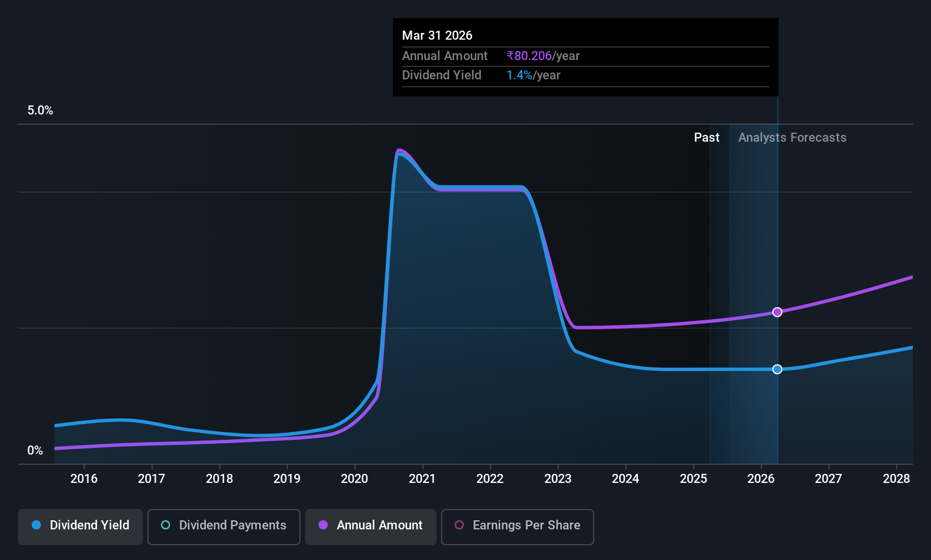This screenshot has height=560, width=931.
Task: Click the 2024 x-axis label
Action: 625,479
